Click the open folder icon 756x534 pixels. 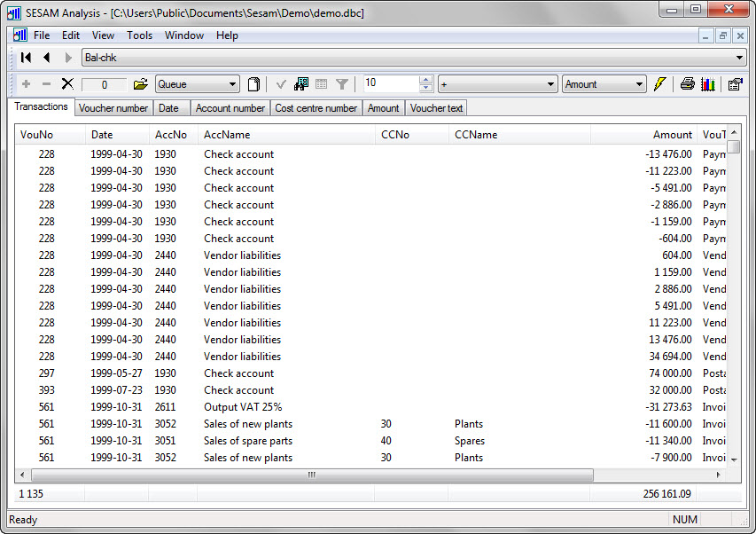point(141,84)
